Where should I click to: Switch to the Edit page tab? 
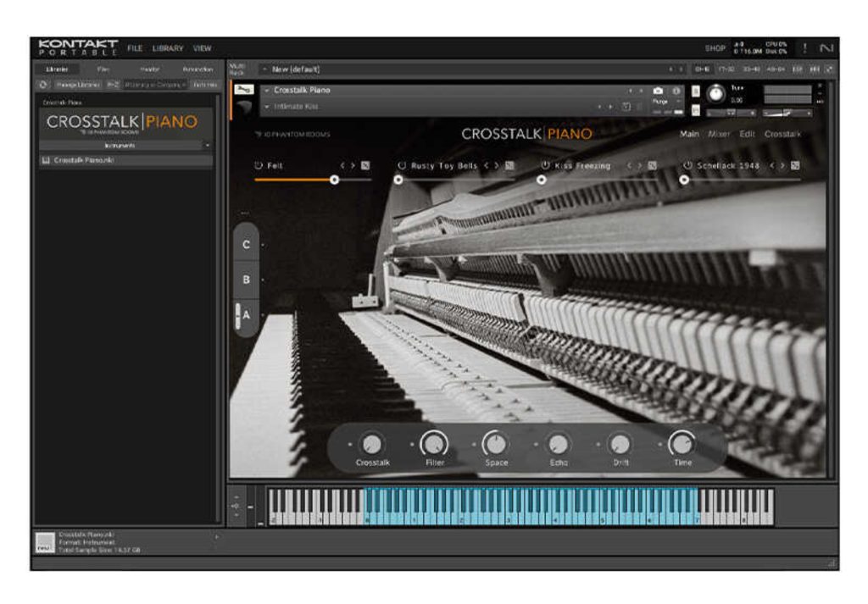coord(747,134)
